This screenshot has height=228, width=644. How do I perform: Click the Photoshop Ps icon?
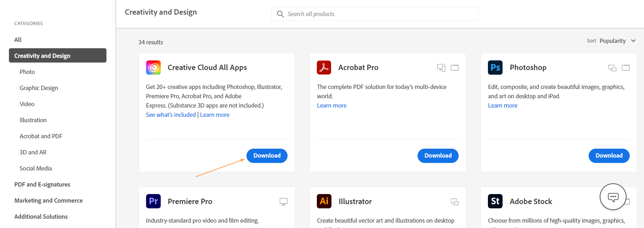coord(495,68)
